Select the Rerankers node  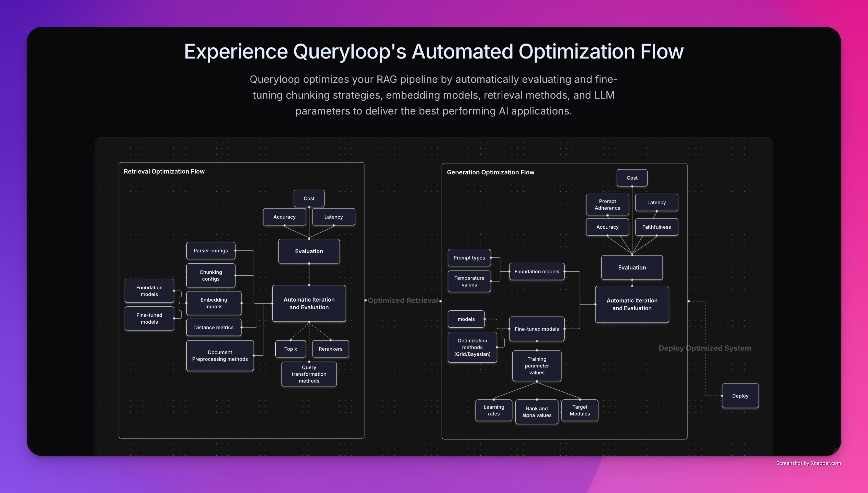330,349
